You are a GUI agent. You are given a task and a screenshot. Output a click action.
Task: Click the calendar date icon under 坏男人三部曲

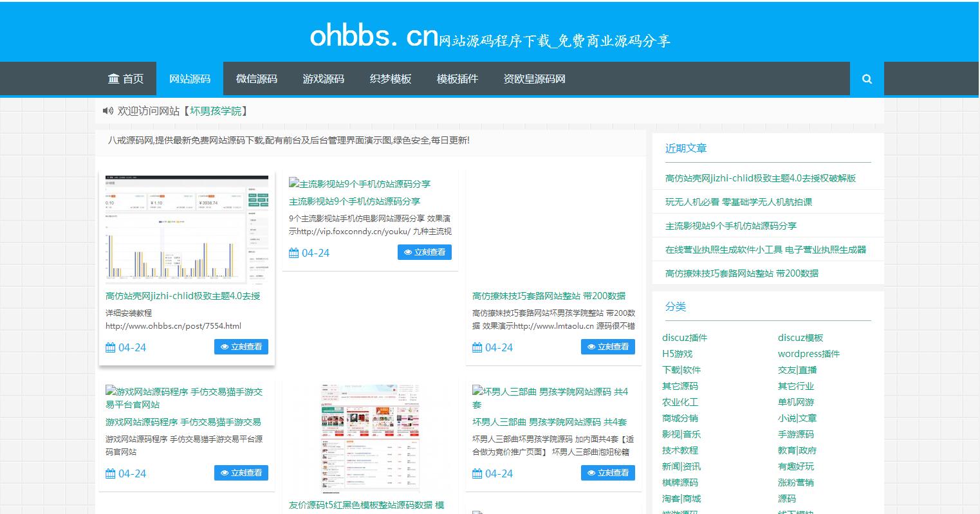tap(476, 473)
